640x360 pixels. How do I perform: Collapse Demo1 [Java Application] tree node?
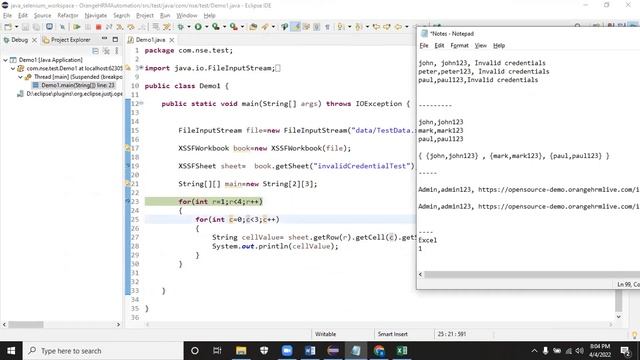coord(5,60)
